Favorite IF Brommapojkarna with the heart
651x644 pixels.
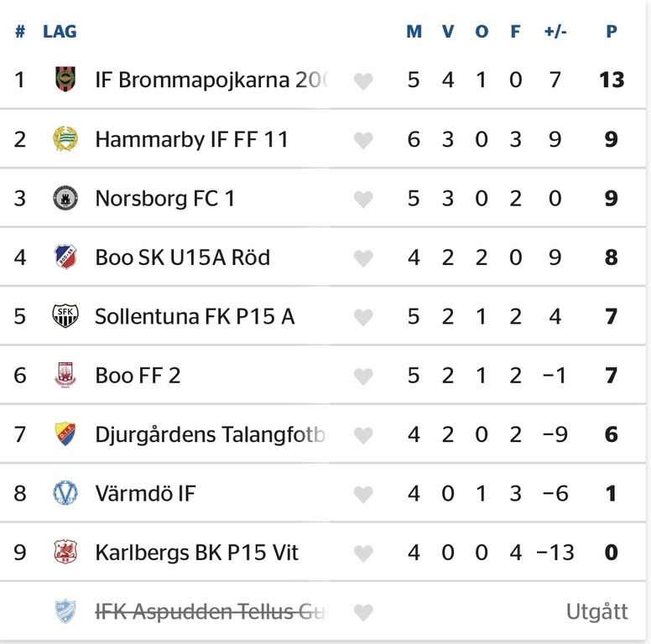(x=362, y=80)
